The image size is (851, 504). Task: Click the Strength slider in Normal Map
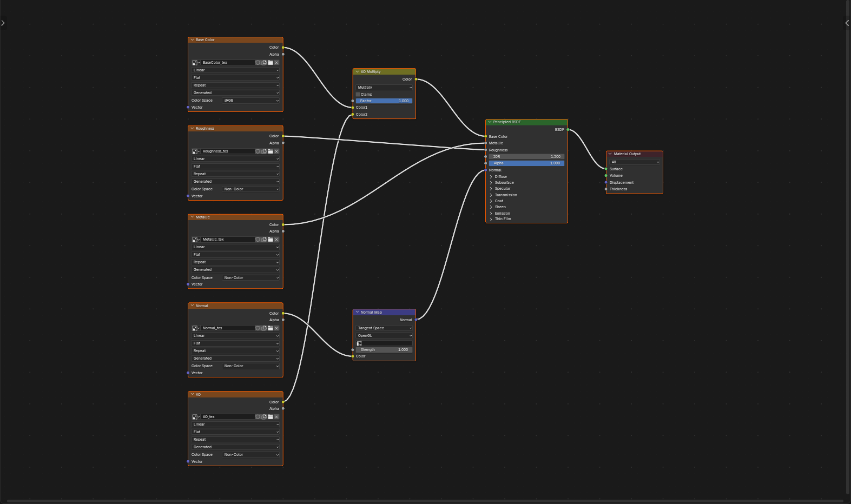384,350
